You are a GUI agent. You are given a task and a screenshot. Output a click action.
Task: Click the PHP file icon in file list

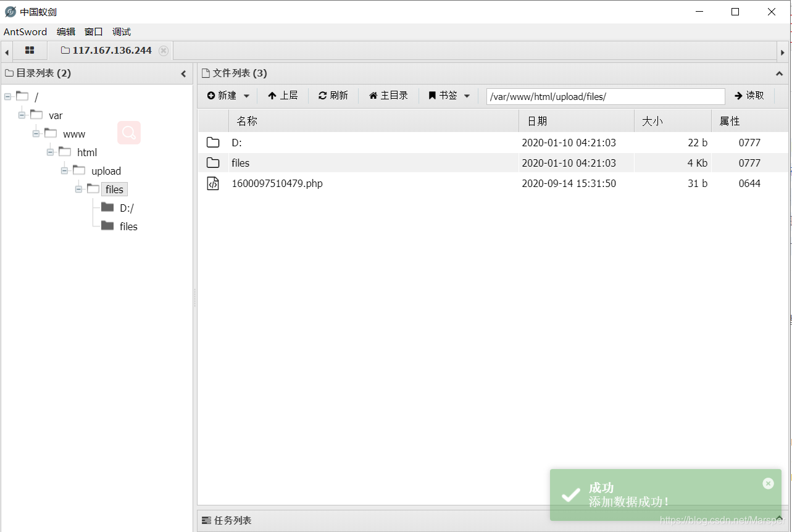[x=213, y=183]
